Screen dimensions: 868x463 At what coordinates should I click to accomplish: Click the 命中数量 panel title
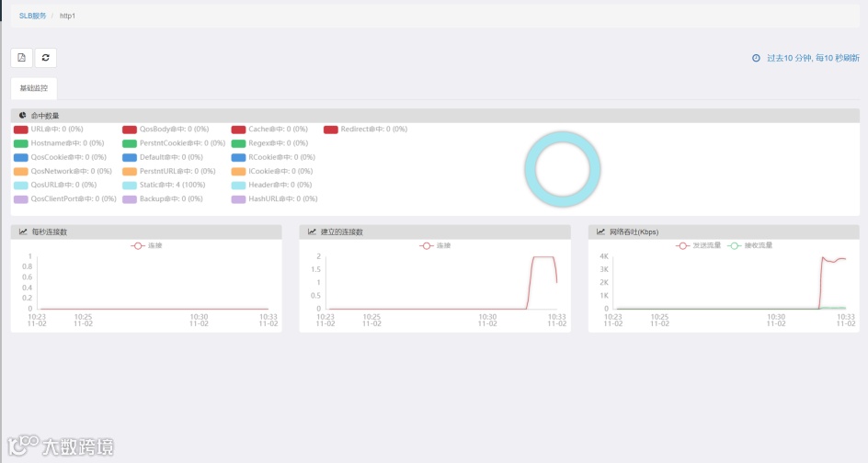coord(45,116)
